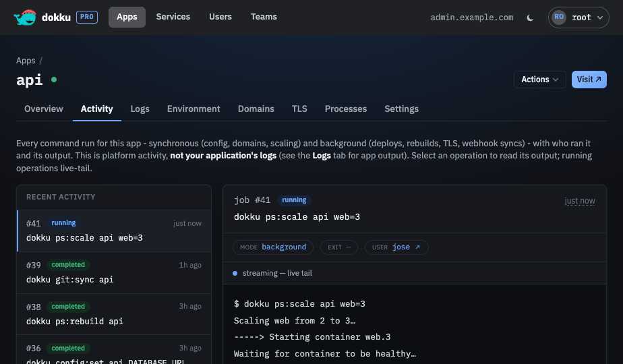Click the streaming live tail indicator
This screenshot has height=364, width=623.
coord(272,274)
